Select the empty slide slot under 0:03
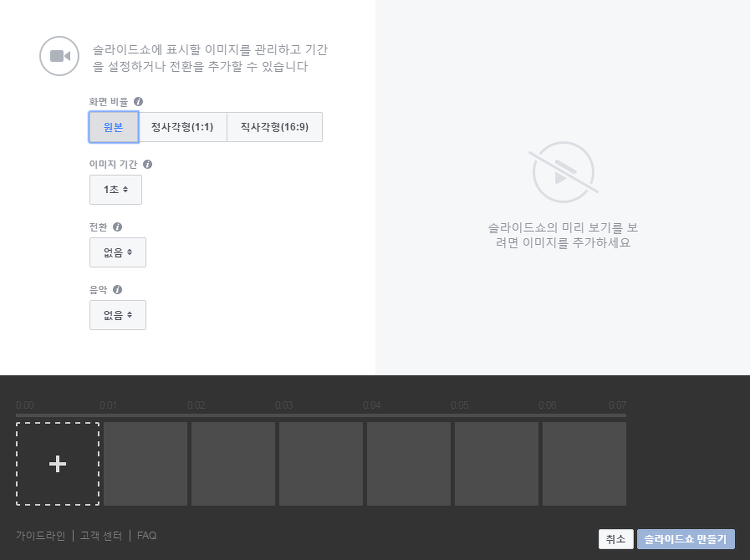750x560 pixels. (321, 463)
